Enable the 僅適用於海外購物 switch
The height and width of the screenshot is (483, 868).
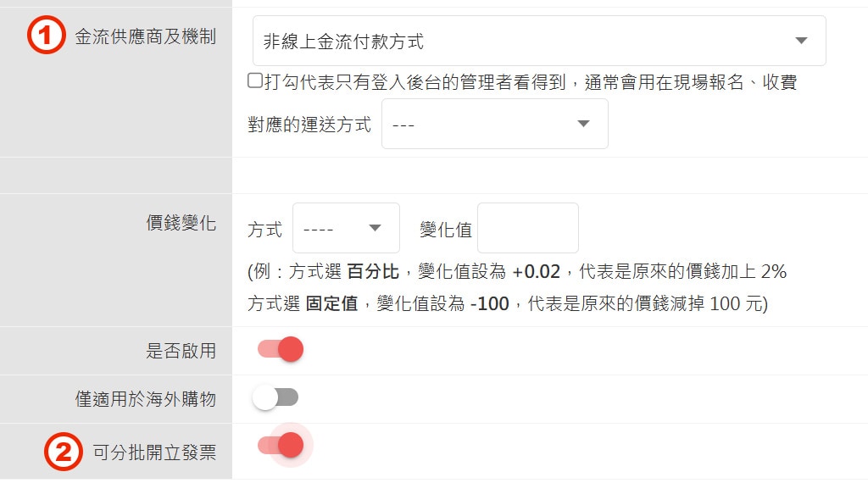[275, 397]
